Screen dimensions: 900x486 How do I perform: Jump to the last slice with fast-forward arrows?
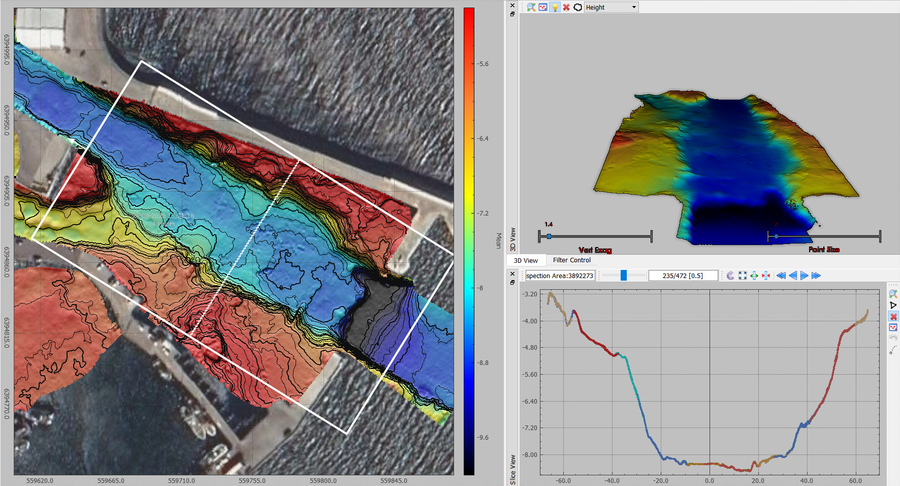816,275
